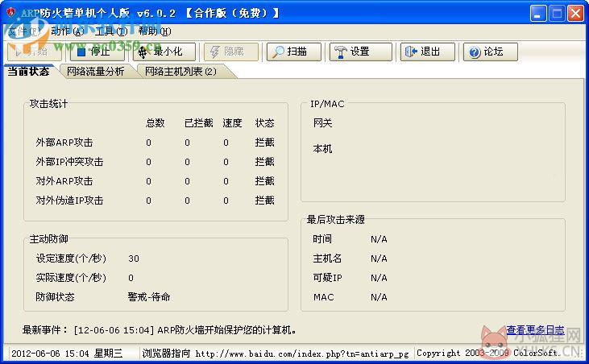The width and height of the screenshot is (589, 364).
Task: Click the lightning icon on 隐藏 button
Action: click(x=214, y=52)
